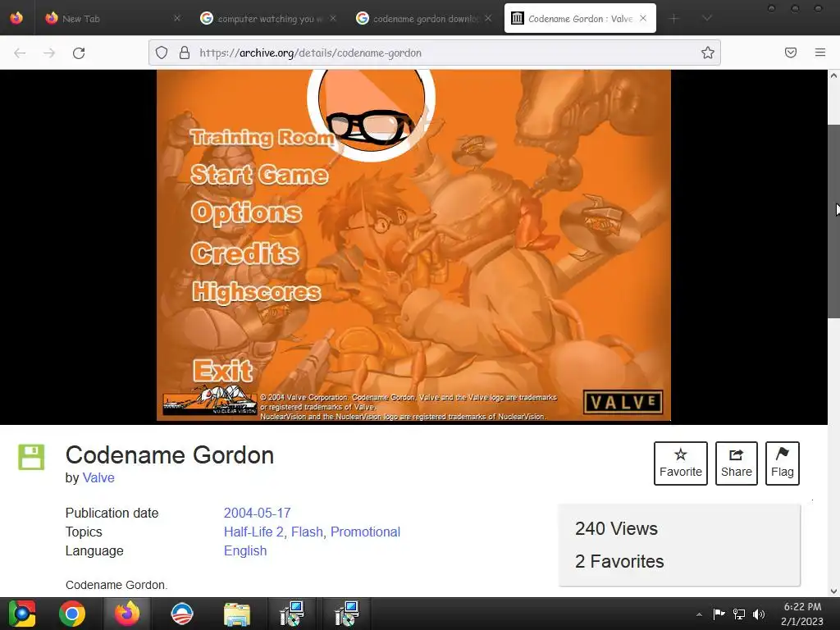Open the Promotional topic link

coord(365,532)
